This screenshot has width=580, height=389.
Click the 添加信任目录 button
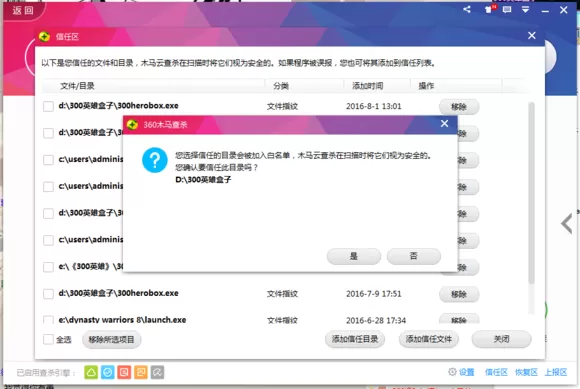355,339
